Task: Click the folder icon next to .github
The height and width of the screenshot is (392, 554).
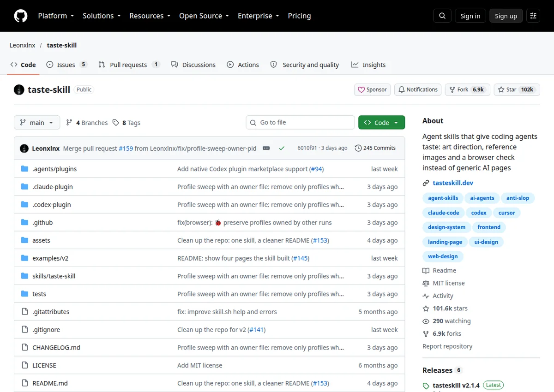Action: (x=25, y=222)
